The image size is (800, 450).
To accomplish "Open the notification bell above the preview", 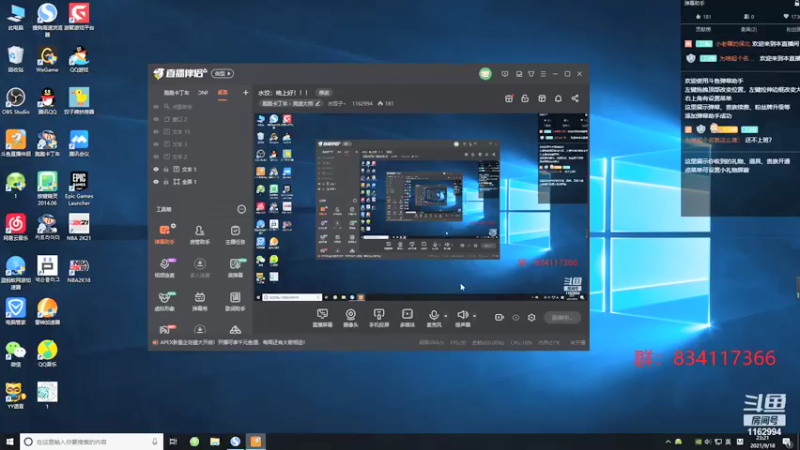I will click(x=558, y=98).
